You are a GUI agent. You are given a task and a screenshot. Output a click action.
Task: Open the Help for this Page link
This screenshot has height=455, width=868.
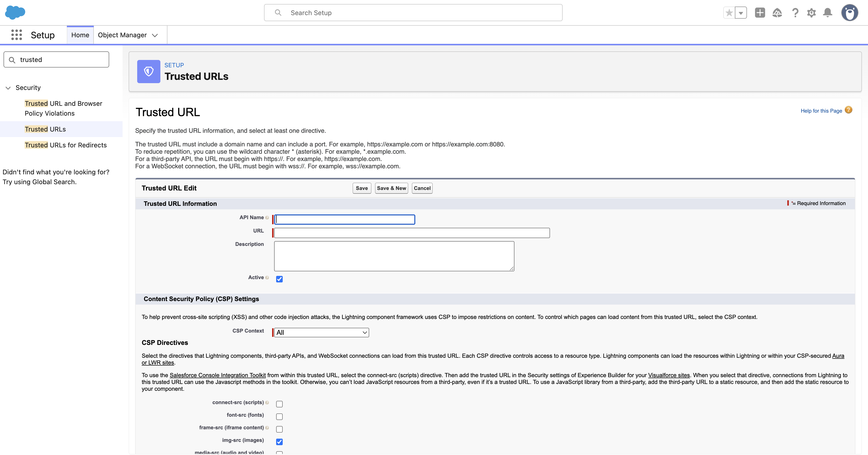click(x=821, y=111)
